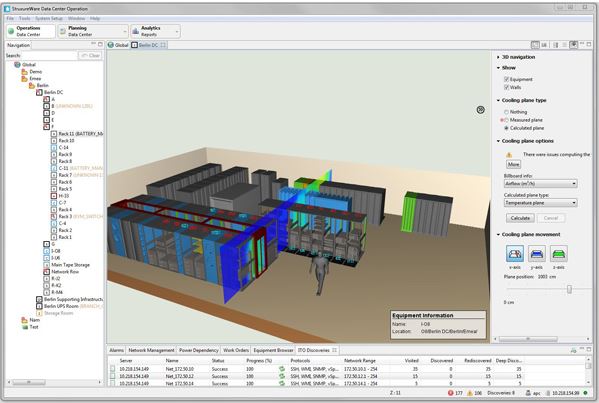Click the More button under cooling plane options
Screen dimensions: 599x403
tap(513, 164)
